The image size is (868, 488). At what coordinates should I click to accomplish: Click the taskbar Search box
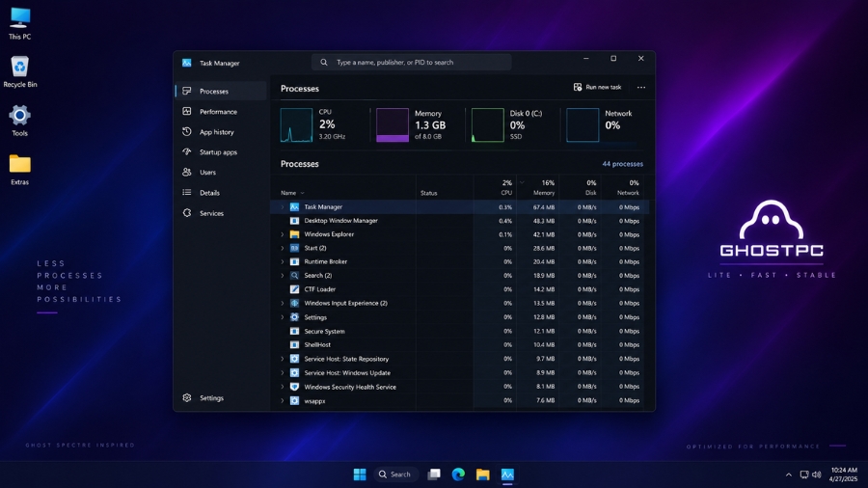(x=395, y=474)
